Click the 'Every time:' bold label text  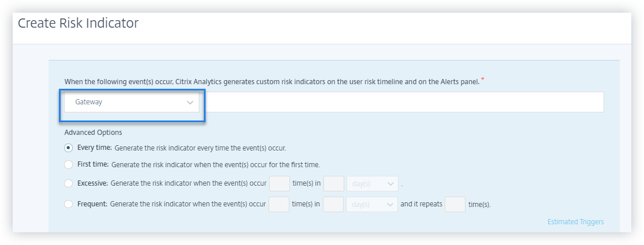point(94,148)
